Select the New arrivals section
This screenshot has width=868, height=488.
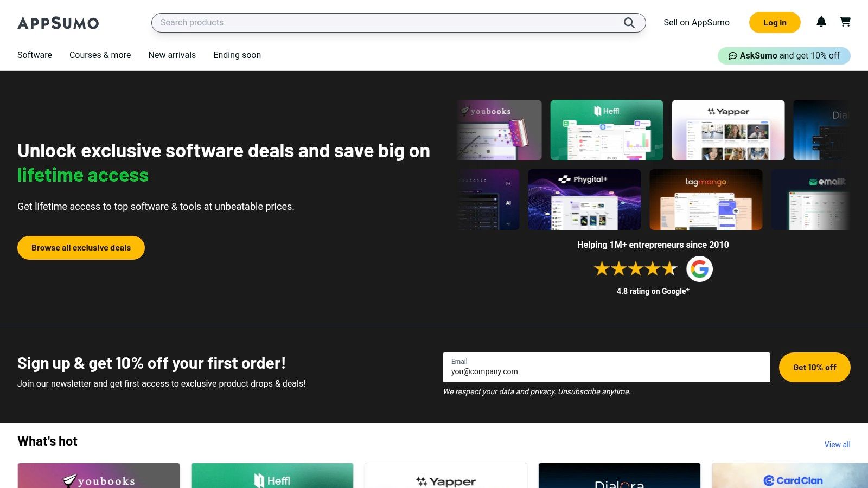coord(172,55)
